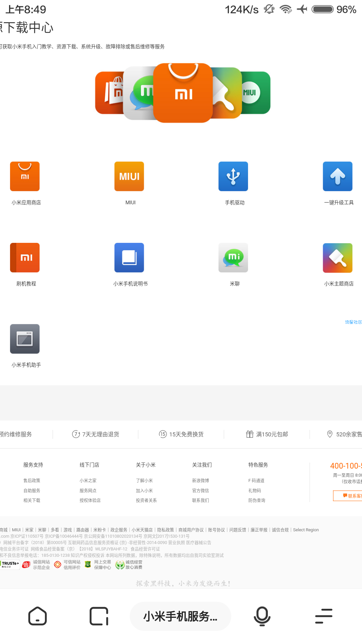Open the 诚信合规 footer link
Image resolution: width=362 pixels, height=644 pixels.
coord(280,530)
